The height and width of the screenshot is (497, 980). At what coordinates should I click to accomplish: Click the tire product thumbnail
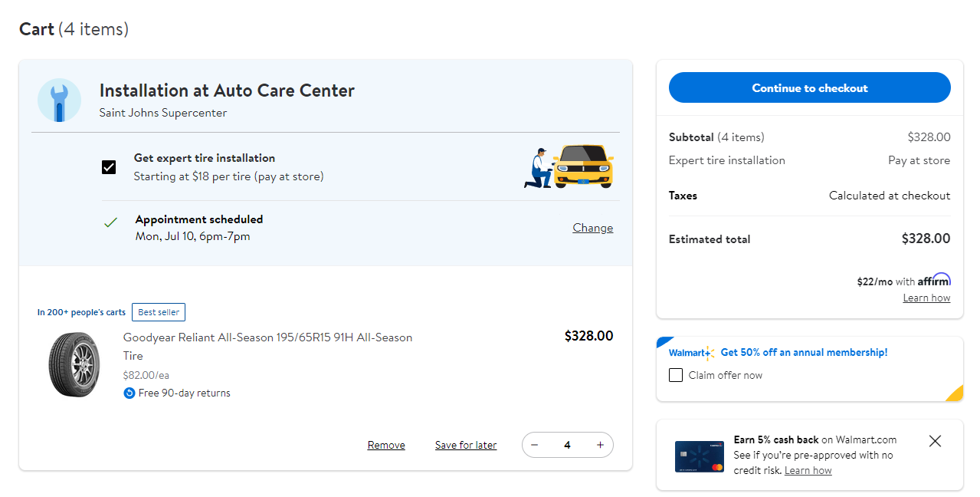(74, 364)
